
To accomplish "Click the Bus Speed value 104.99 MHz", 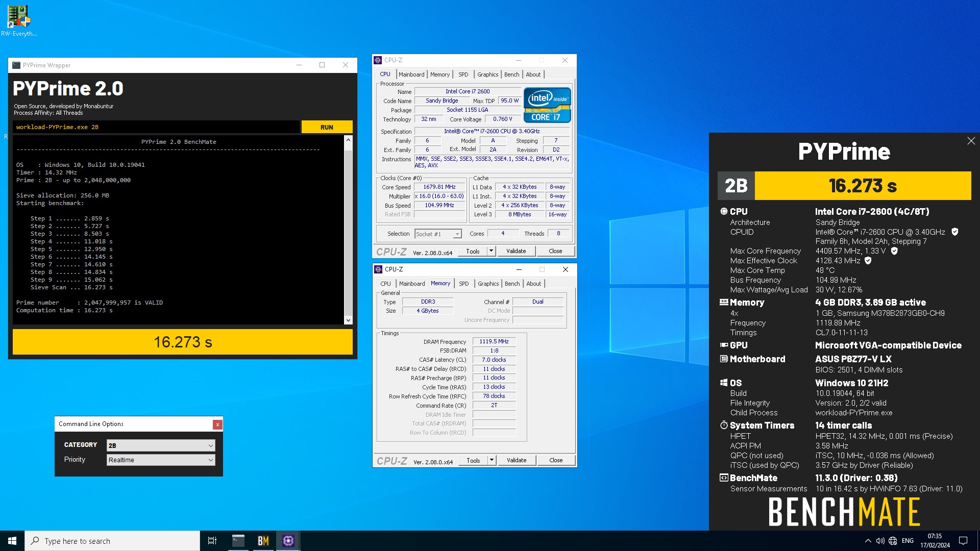I will [x=439, y=206].
